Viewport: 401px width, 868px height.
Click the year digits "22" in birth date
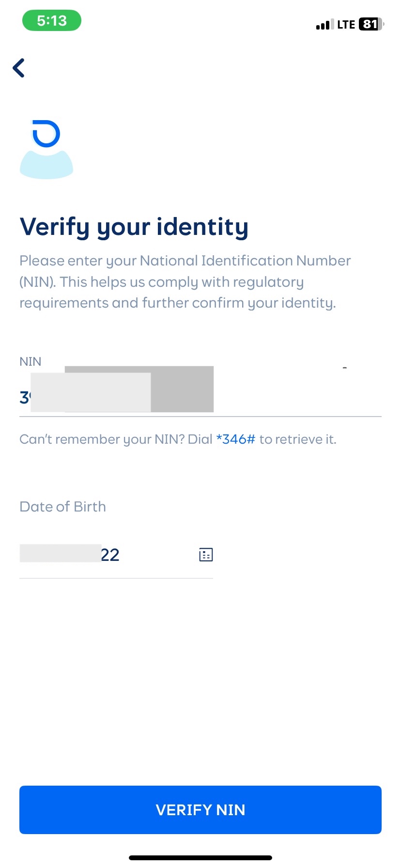(x=110, y=555)
